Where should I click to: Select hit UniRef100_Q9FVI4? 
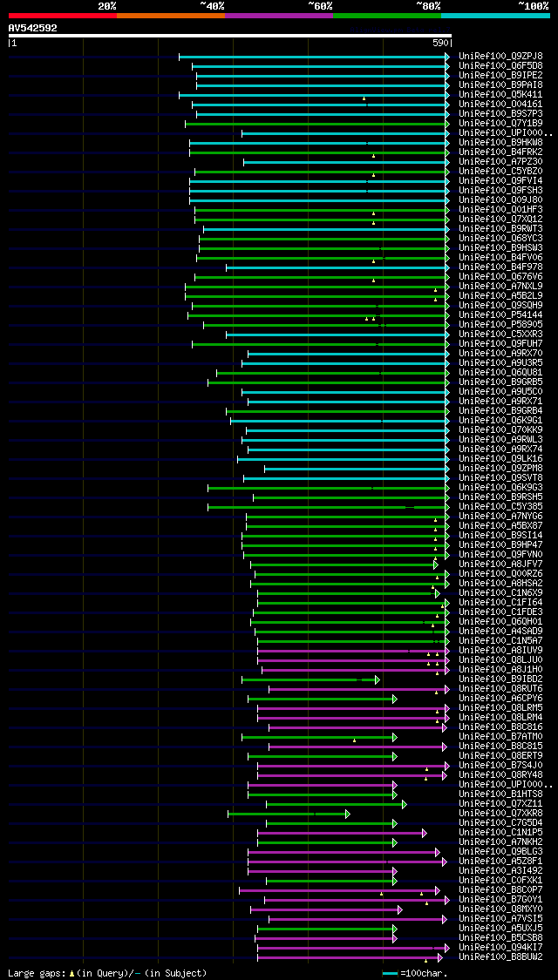tap(500, 180)
